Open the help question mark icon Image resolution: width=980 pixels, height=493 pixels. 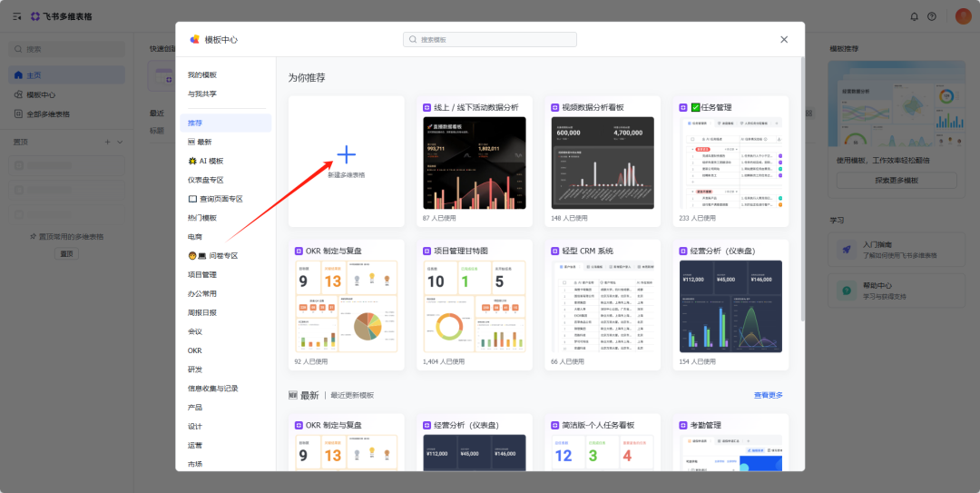click(x=932, y=16)
